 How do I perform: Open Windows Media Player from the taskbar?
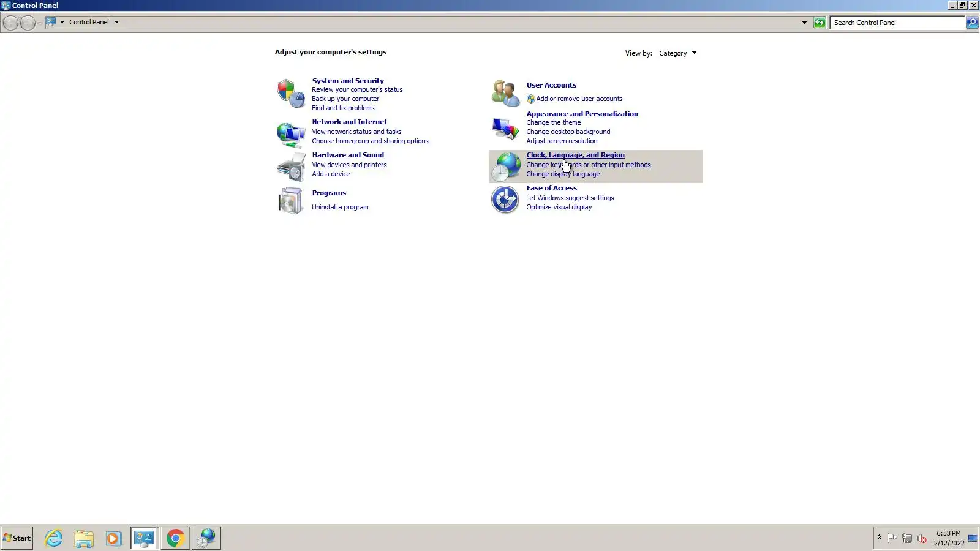[113, 538]
